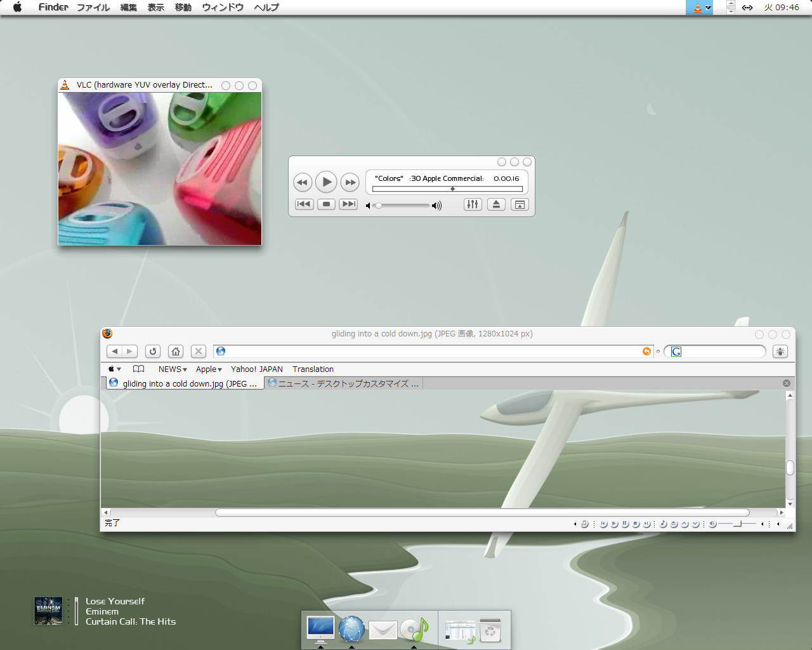Adjust the status bar volume slider
The width and height of the screenshot is (812, 650).
coord(737,524)
